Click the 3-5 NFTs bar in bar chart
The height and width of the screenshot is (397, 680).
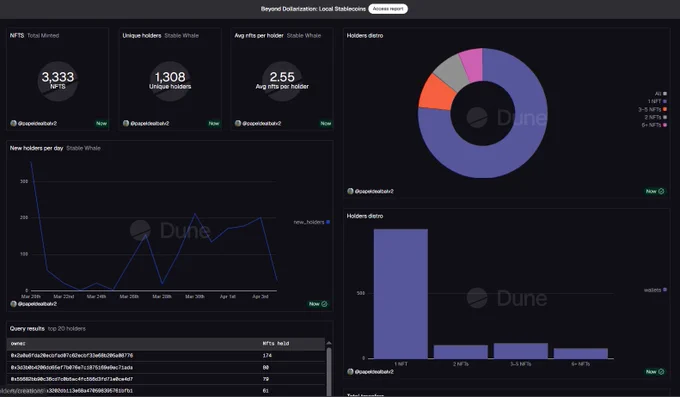(521, 351)
